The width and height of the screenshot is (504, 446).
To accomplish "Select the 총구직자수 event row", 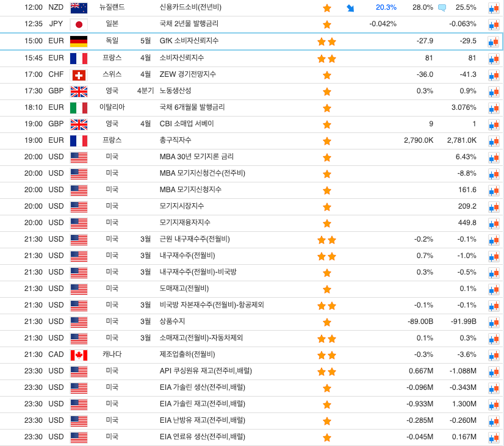I will pyautogui.click(x=175, y=140).
